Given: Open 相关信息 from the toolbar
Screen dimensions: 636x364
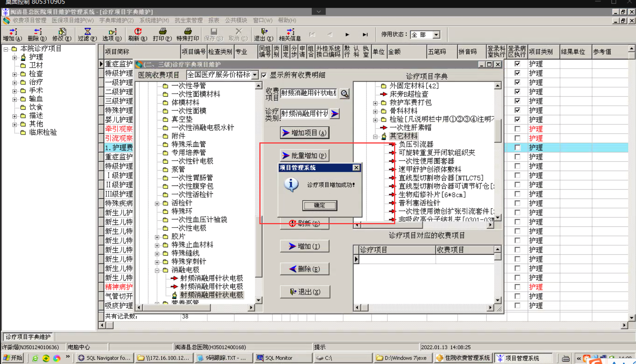Looking at the screenshot, I should 290,35.
